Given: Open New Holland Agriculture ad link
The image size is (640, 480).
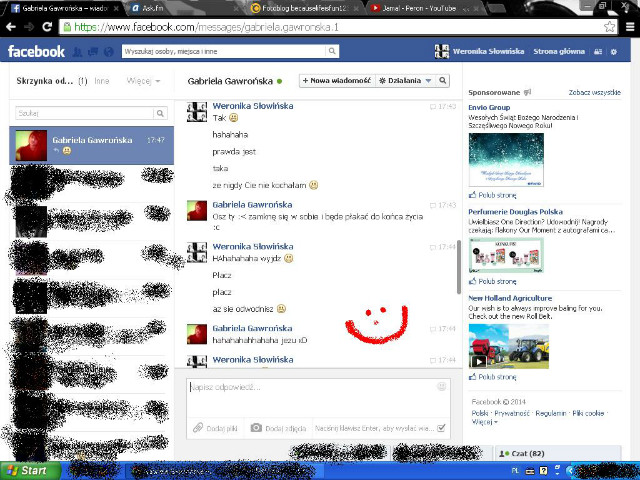Looking at the screenshot, I should (510, 298).
